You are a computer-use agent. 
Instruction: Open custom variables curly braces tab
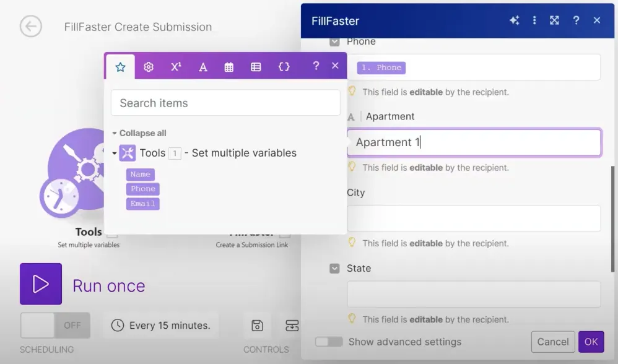pos(284,67)
